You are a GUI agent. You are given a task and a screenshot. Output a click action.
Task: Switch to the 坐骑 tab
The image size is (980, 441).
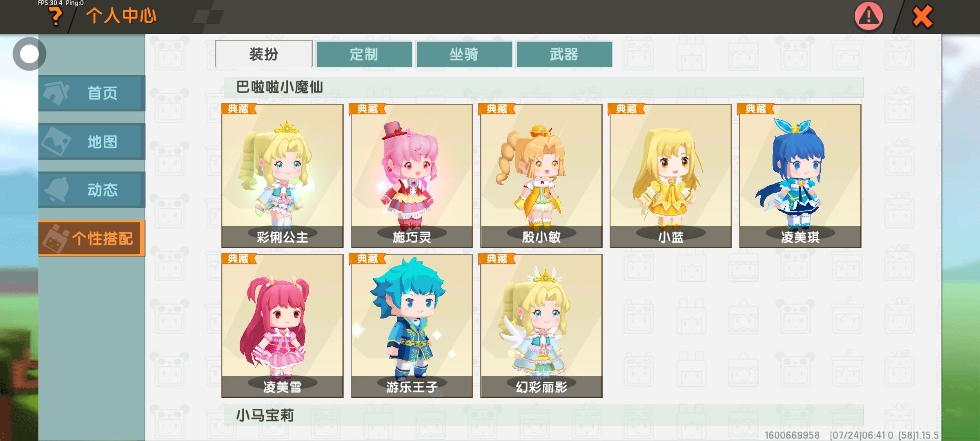point(464,54)
